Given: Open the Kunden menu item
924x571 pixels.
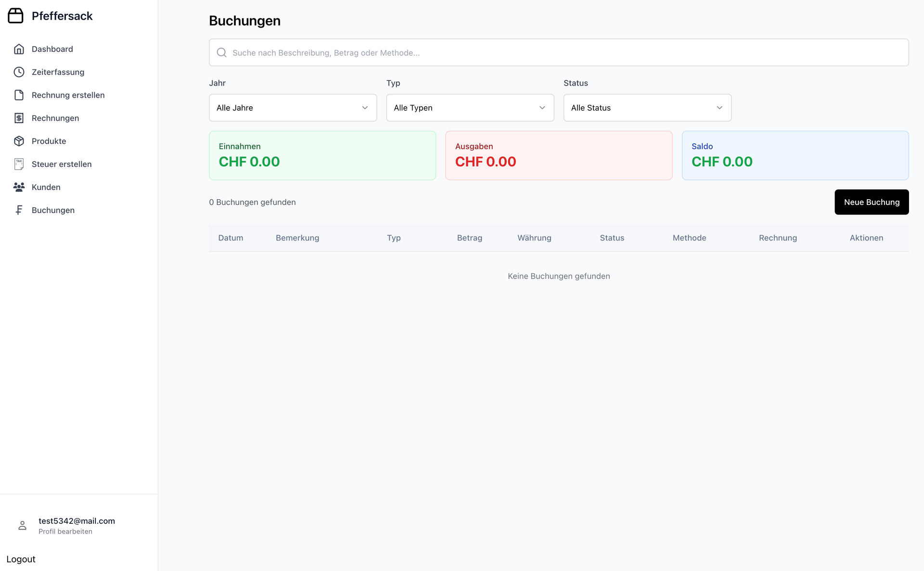Looking at the screenshot, I should coord(46,187).
